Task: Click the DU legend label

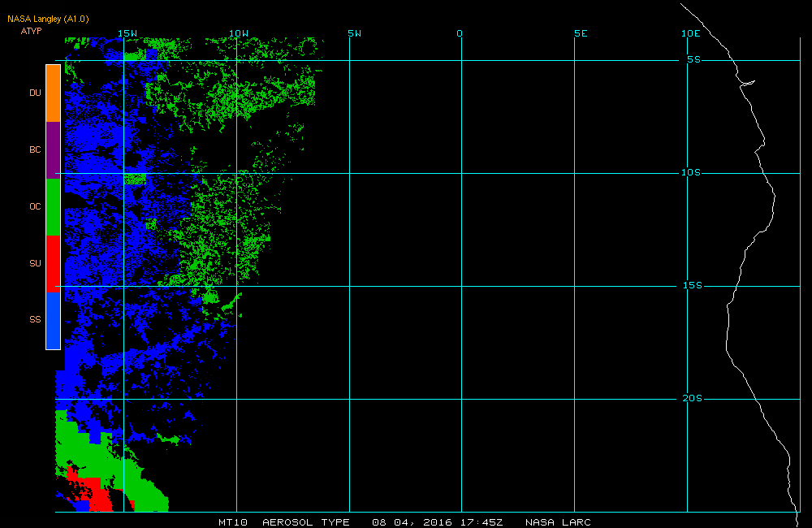Action: (x=35, y=93)
